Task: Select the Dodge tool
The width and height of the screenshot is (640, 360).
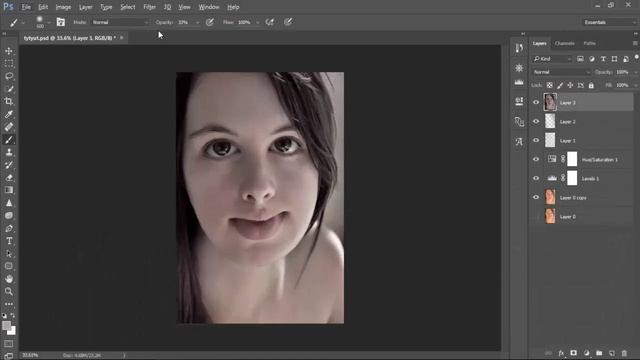Action: tap(9, 216)
